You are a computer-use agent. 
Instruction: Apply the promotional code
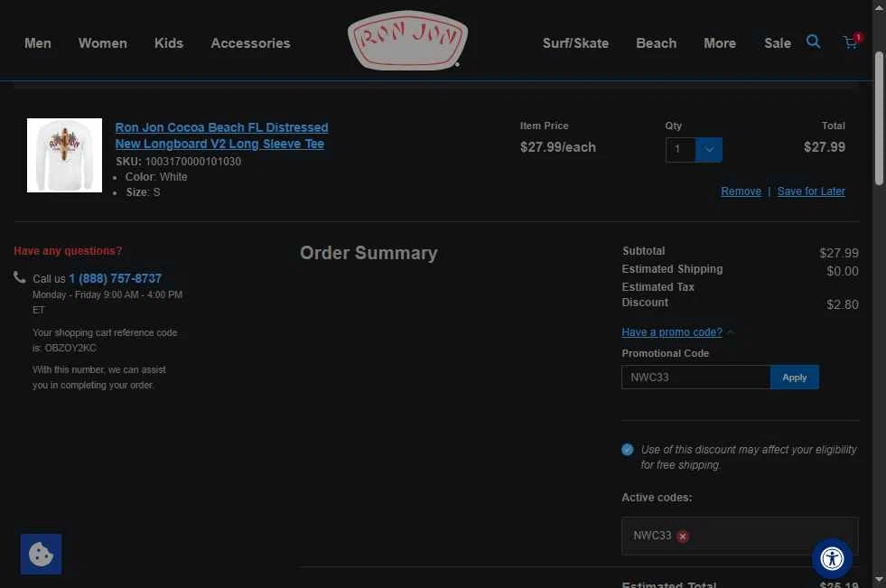[x=795, y=378]
